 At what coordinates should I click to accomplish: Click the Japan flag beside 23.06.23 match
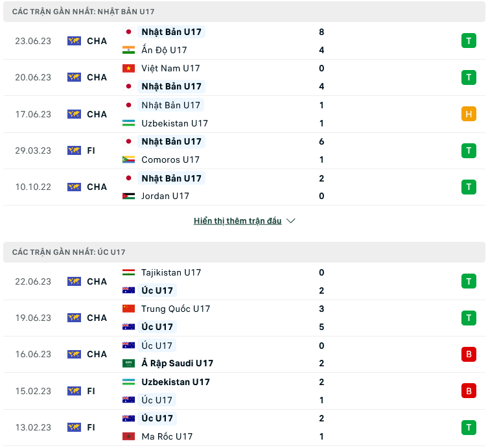coord(128,32)
